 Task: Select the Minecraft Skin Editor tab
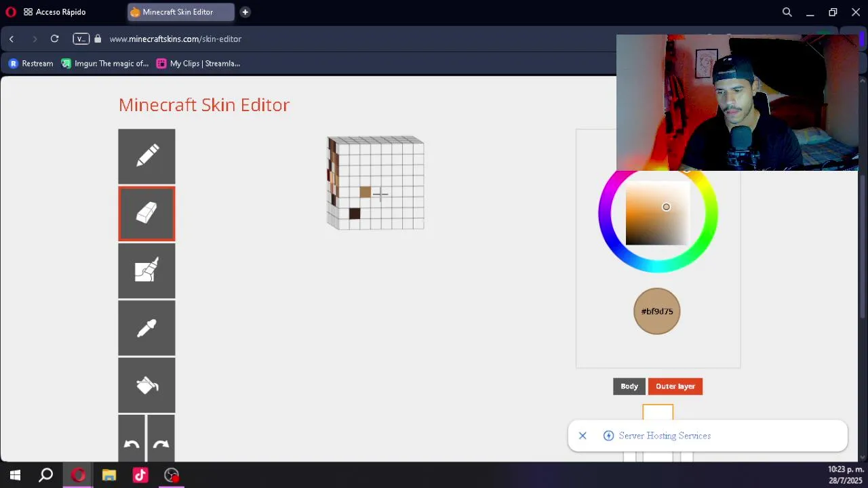[180, 12]
